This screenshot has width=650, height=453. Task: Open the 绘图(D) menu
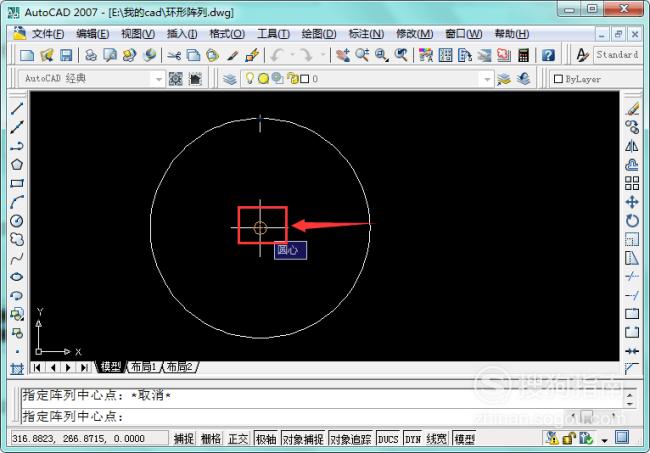coord(319,34)
